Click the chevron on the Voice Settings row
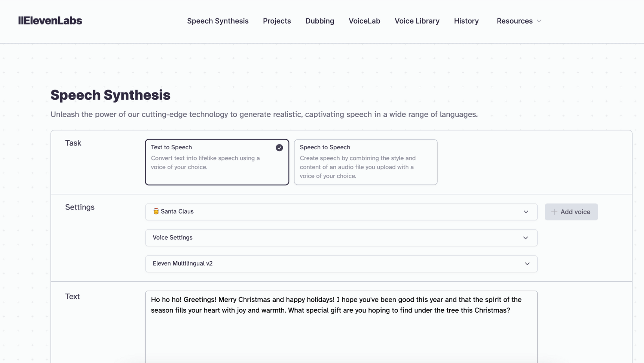Image resolution: width=644 pixels, height=363 pixels. click(525, 238)
